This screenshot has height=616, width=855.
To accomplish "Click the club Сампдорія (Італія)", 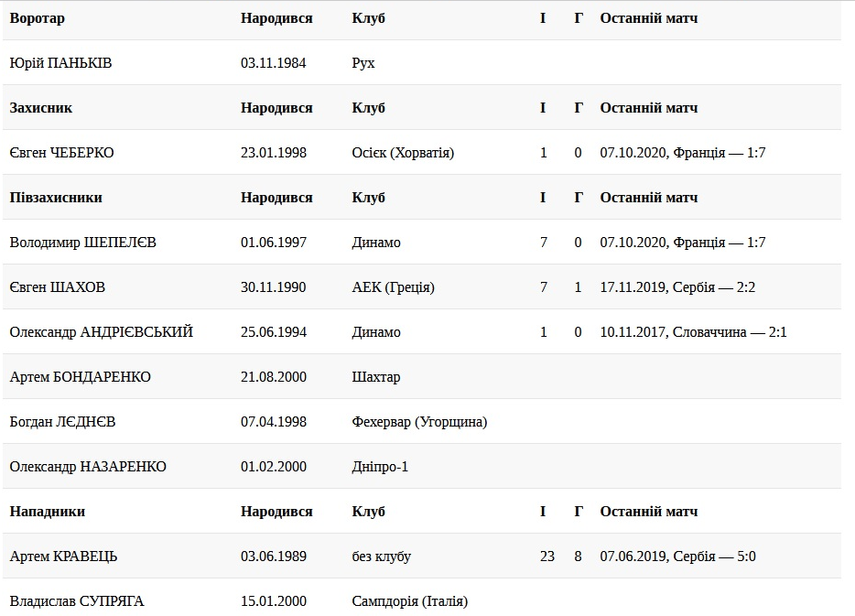I will tap(409, 601).
